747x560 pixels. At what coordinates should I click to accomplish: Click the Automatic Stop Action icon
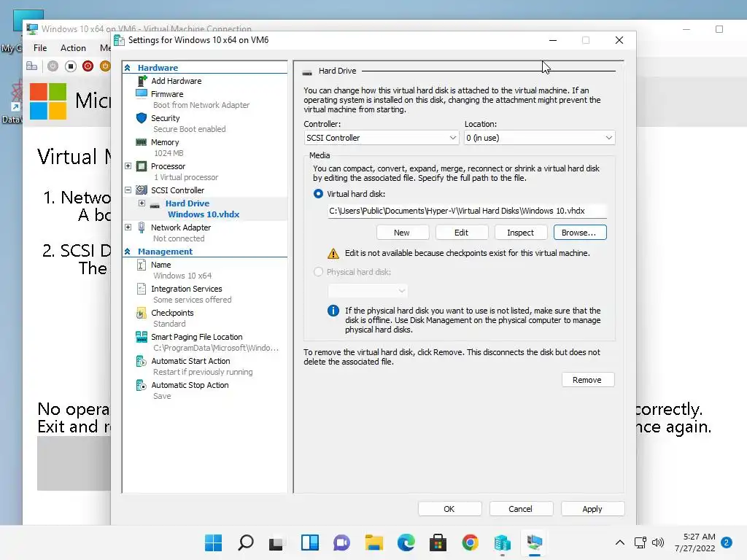[142, 385]
